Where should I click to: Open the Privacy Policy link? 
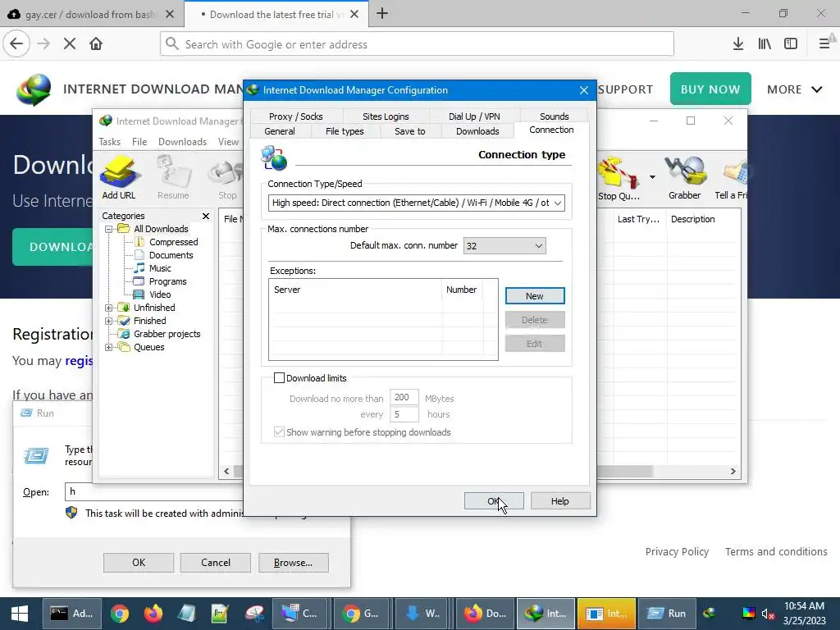click(x=677, y=552)
